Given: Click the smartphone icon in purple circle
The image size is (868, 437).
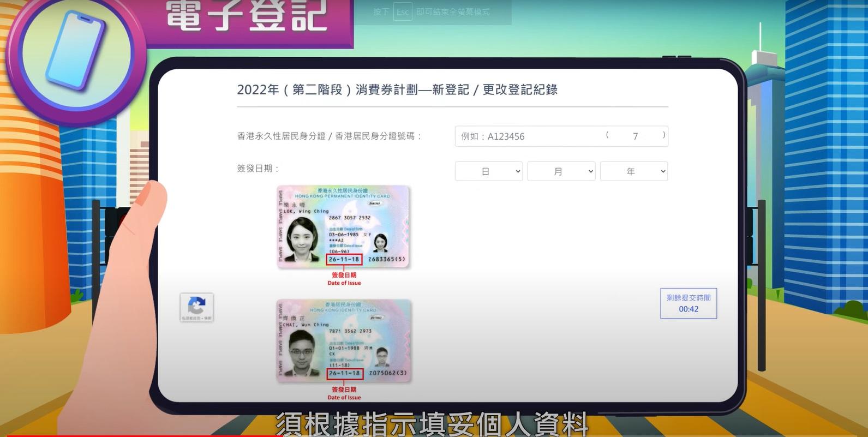Looking at the screenshot, I should (75, 50).
